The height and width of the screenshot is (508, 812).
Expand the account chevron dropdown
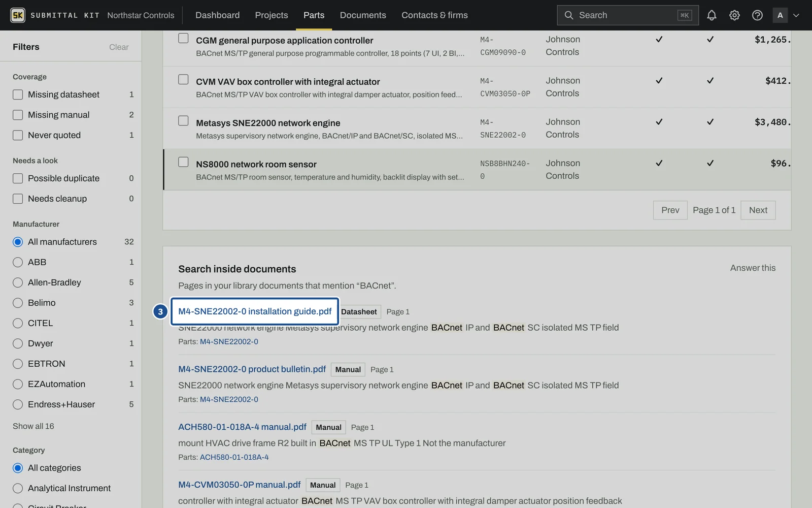796,15
